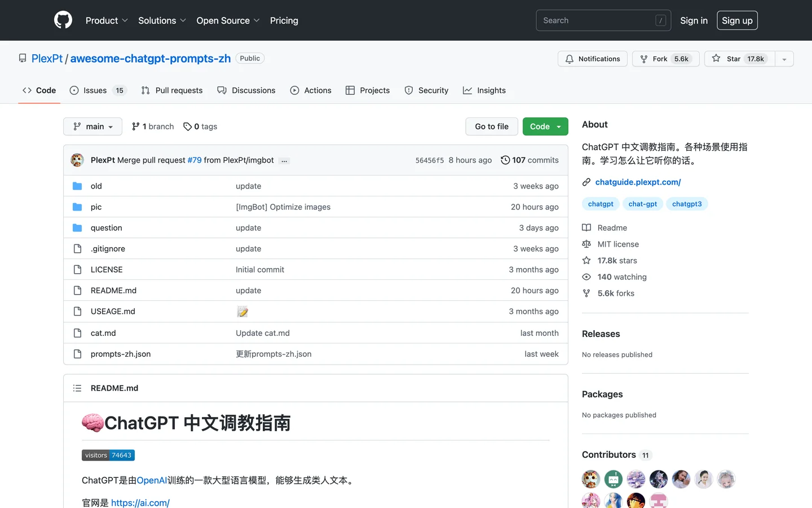The height and width of the screenshot is (508, 812).
Task: View 17.8k stars stargazers
Action: coord(610,261)
